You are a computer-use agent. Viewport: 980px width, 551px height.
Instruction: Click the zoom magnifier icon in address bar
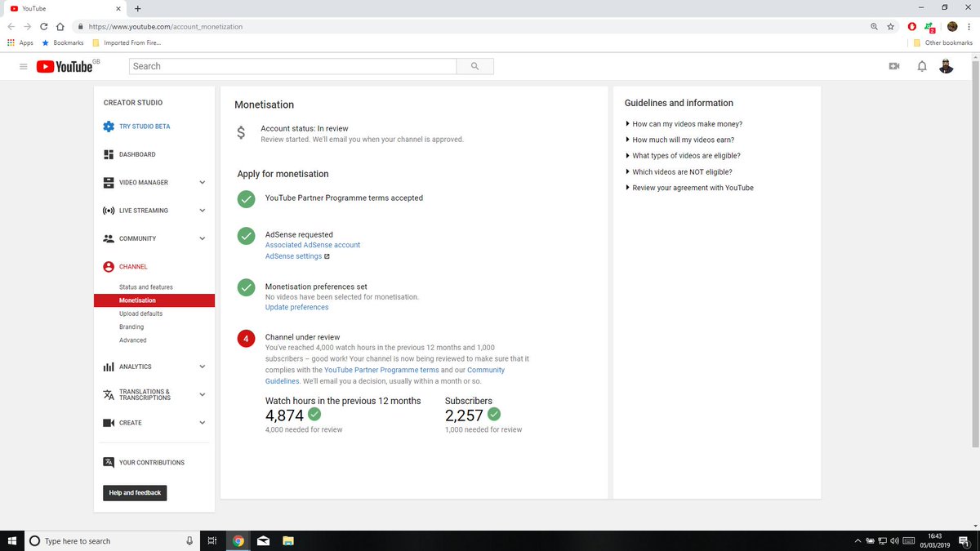tap(875, 26)
